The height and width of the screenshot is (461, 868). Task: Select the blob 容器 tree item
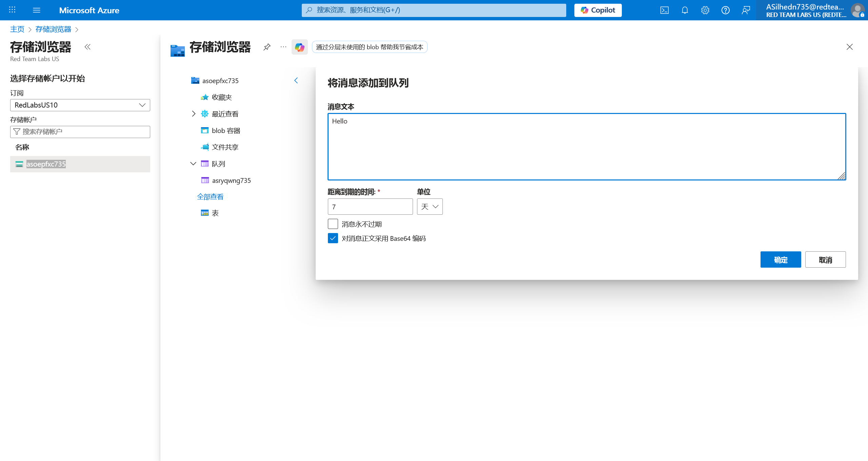point(226,131)
